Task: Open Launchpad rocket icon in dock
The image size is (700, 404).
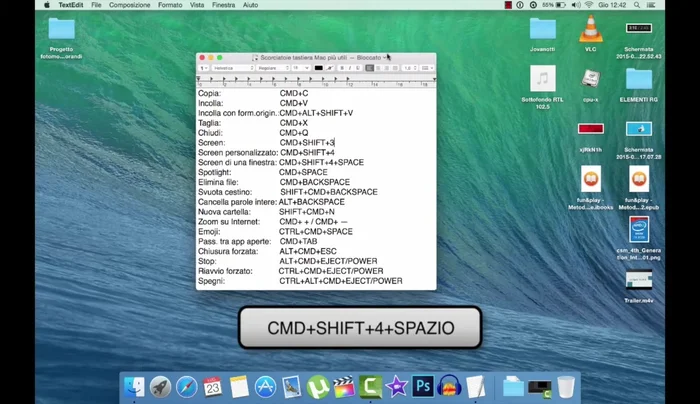Action: click(160, 387)
